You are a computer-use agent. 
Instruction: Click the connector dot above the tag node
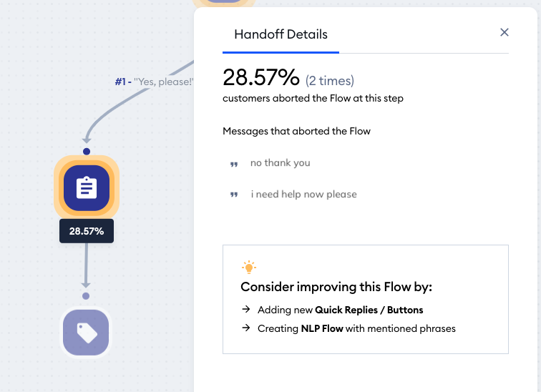coord(86,296)
